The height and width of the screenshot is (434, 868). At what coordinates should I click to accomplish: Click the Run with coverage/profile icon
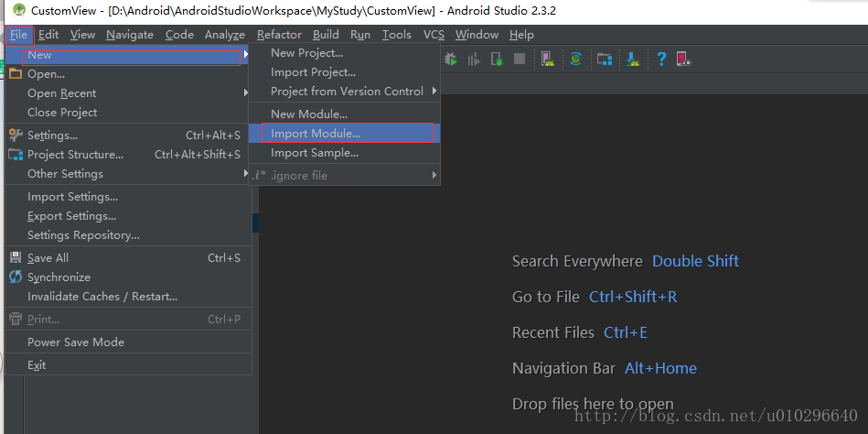coord(474,59)
